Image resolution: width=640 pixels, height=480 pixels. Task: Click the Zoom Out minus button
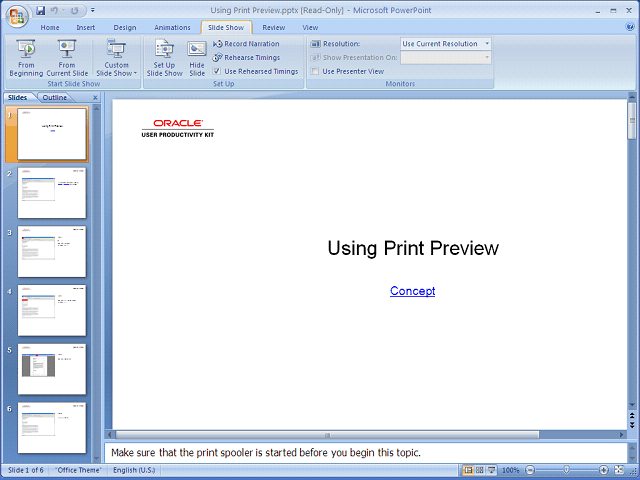pyautogui.click(x=529, y=470)
